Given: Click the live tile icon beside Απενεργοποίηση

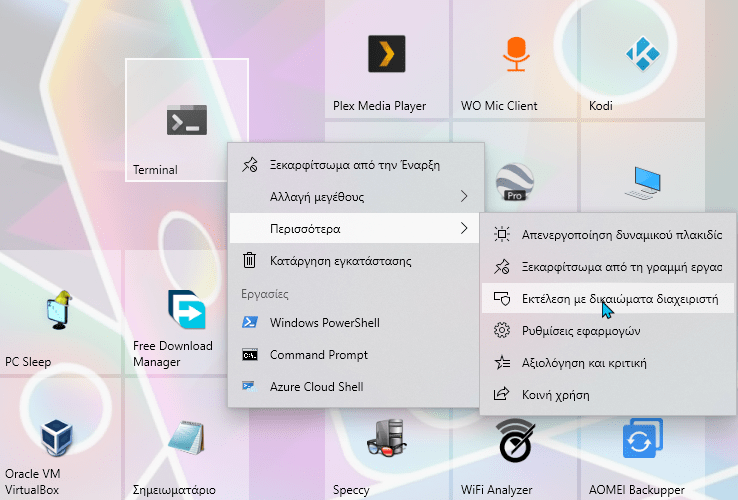Looking at the screenshot, I should coord(502,234).
